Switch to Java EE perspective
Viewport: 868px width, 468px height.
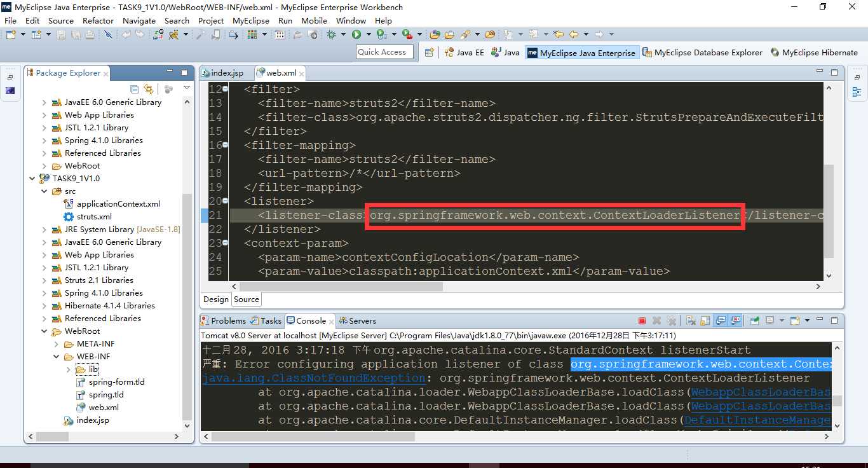(465, 53)
